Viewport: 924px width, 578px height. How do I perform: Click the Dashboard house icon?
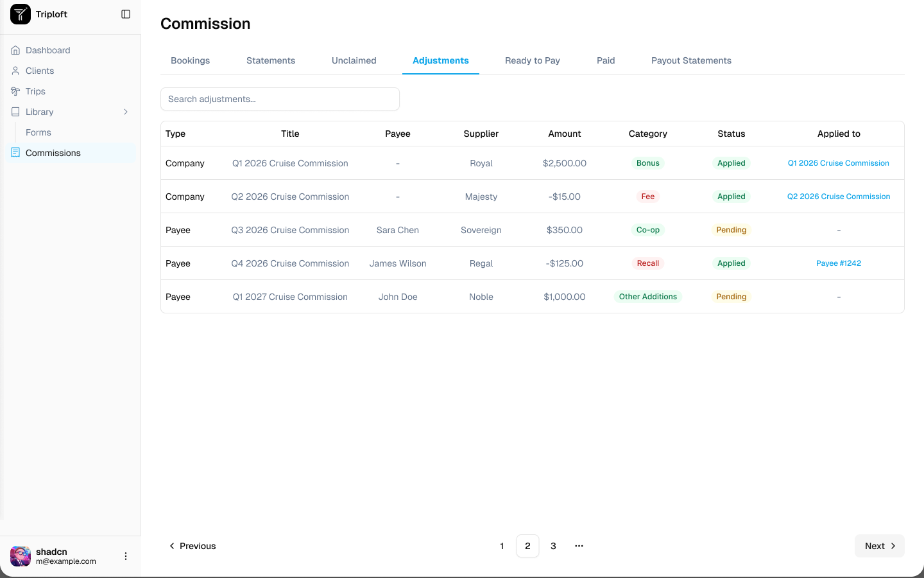coord(15,50)
